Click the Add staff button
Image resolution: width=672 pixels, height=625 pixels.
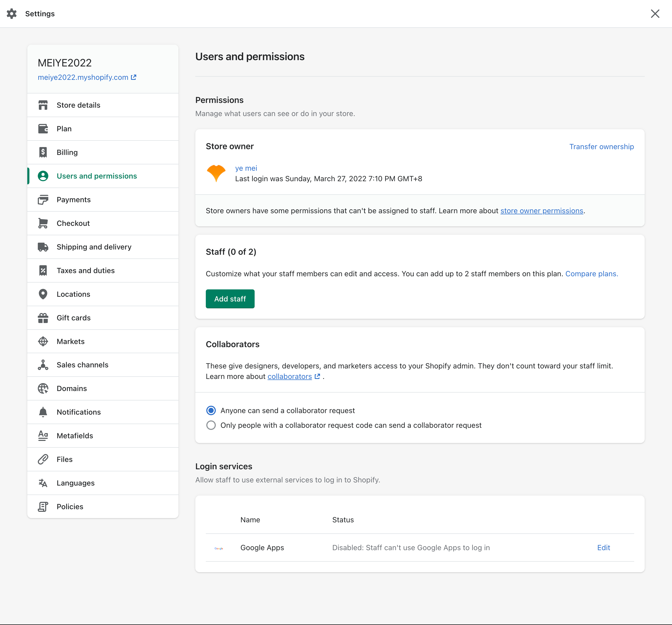(230, 299)
